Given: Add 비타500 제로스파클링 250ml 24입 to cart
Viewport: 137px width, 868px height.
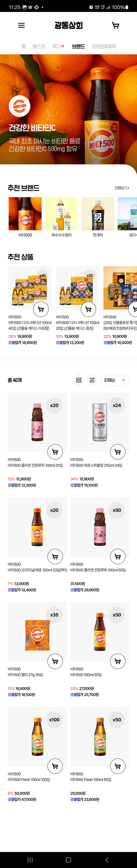Looking at the screenshot, I should [x=118, y=452].
